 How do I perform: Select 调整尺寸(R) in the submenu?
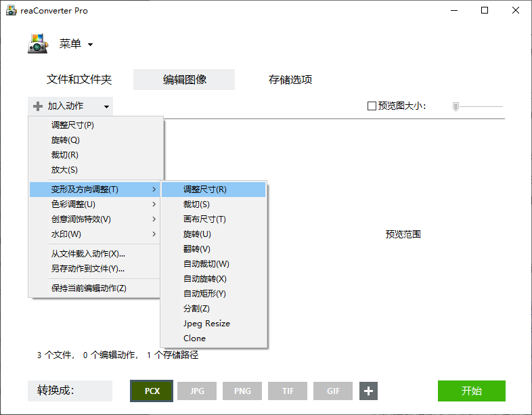tap(214, 190)
